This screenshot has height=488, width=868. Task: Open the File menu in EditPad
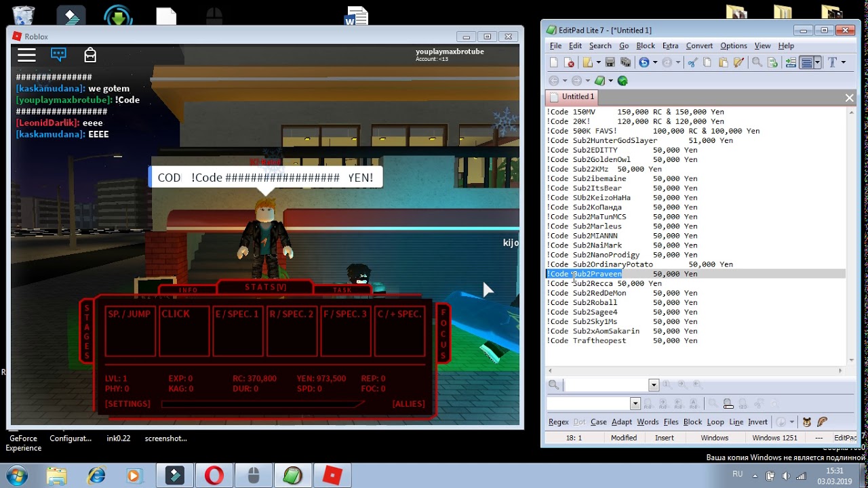pyautogui.click(x=555, y=45)
